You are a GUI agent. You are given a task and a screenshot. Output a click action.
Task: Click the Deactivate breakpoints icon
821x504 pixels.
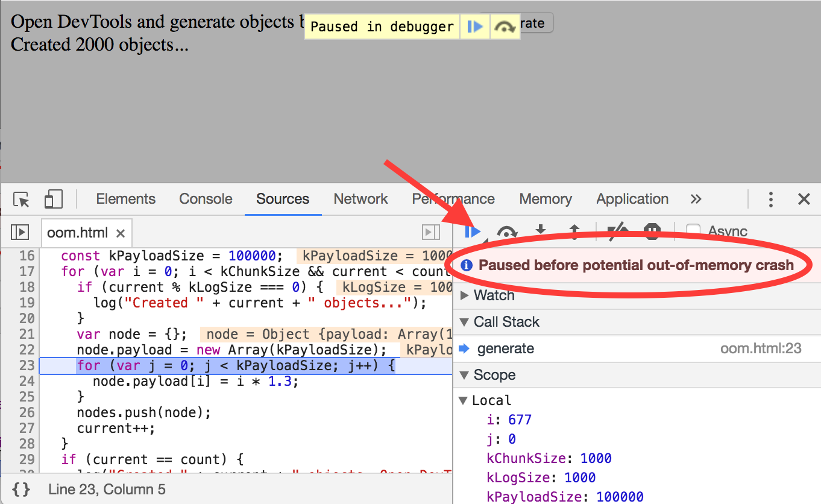click(617, 232)
